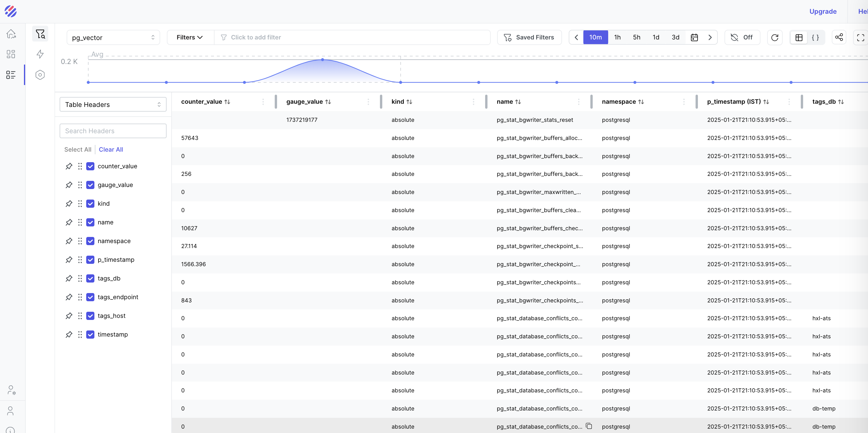Image resolution: width=868 pixels, height=433 pixels.
Task: Expand the Table Headers dropdown
Action: pyautogui.click(x=113, y=105)
